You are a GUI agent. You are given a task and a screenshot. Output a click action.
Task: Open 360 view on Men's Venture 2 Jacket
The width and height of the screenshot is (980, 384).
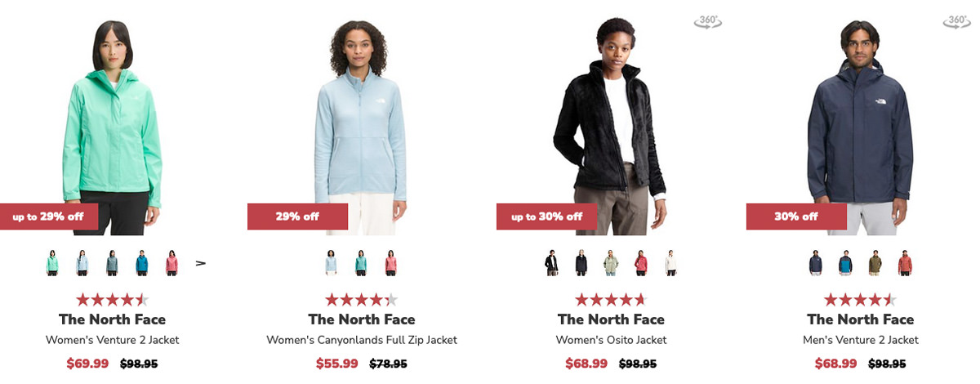pyautogui.click(x=956, y=22)
